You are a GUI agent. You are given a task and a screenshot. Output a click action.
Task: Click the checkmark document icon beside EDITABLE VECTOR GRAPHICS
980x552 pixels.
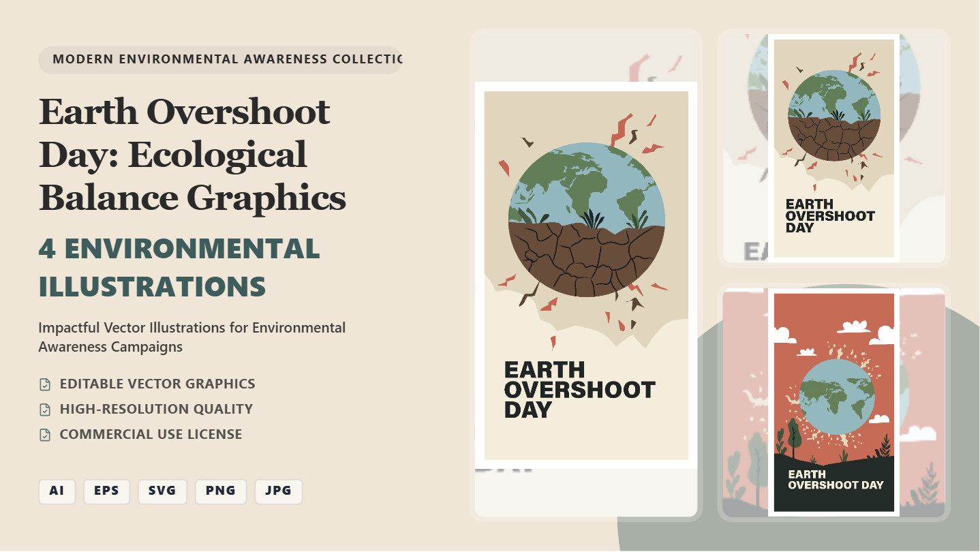(x=45, y=384)
